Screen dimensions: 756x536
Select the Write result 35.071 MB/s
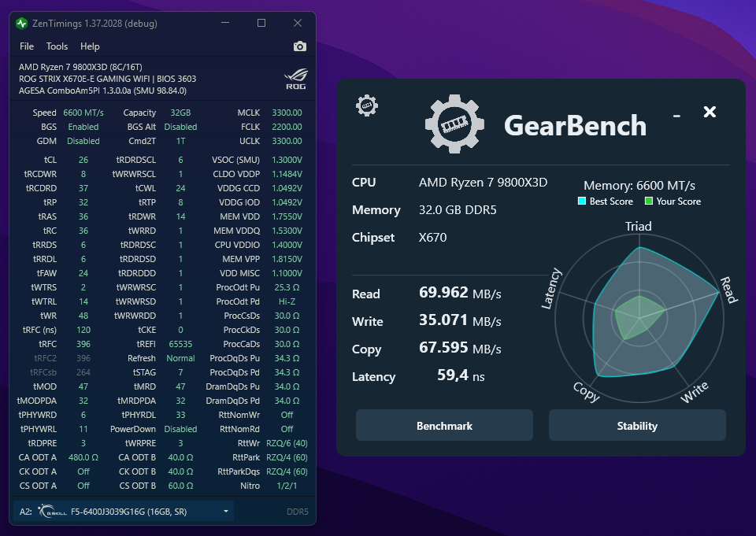click(460, 320)
